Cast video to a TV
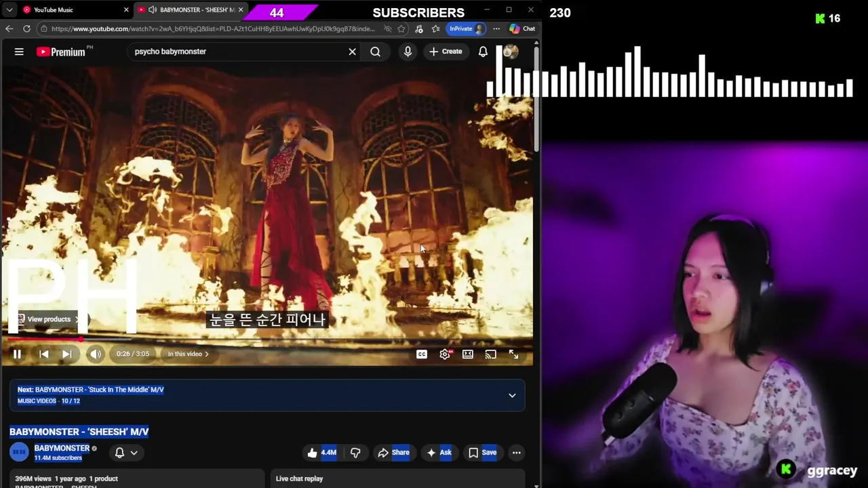 (490, 354)
